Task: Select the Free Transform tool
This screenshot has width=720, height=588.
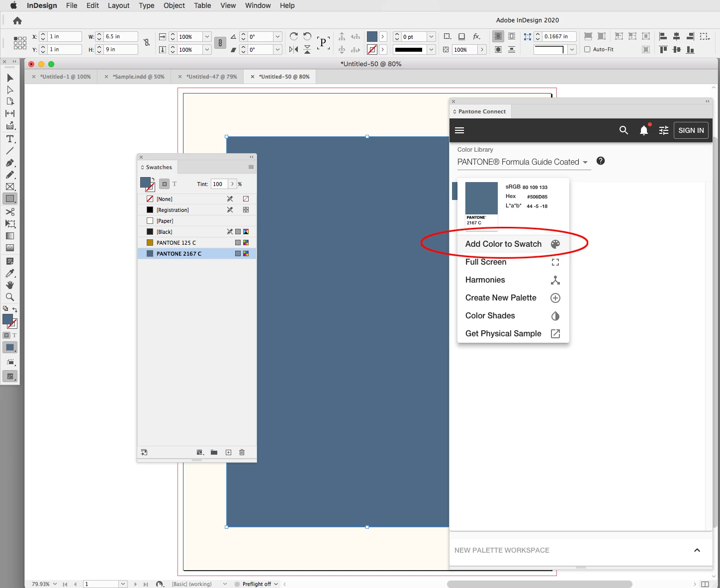Action: pyautogui.click(x=10, y=224)
